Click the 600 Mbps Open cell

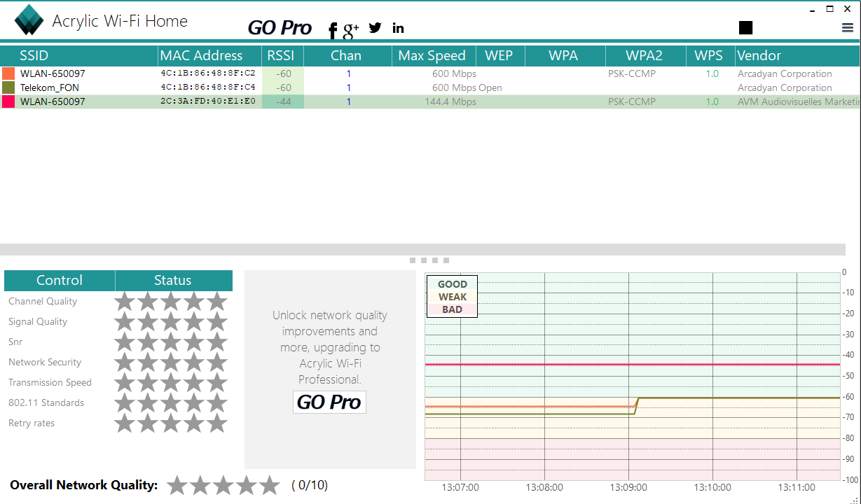467,87
